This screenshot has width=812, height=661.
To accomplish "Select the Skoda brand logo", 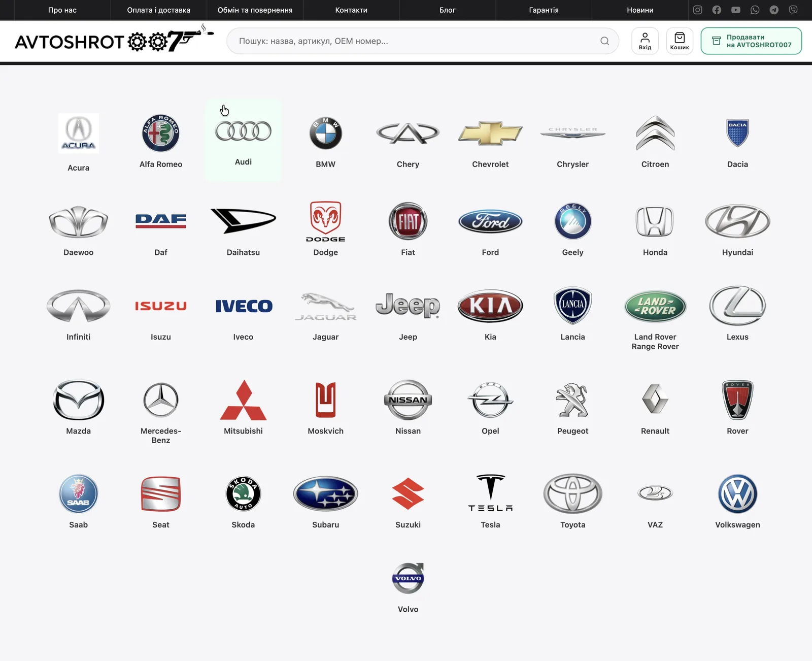I will pos(243,493).
